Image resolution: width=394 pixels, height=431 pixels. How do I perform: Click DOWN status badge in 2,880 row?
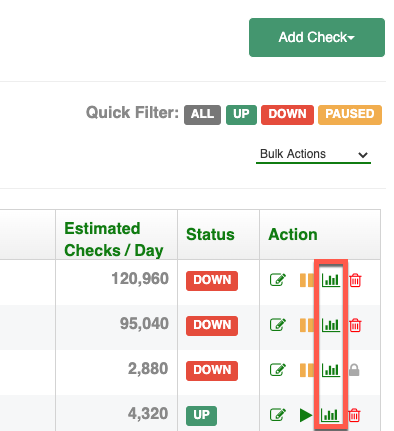pos(212,371)
